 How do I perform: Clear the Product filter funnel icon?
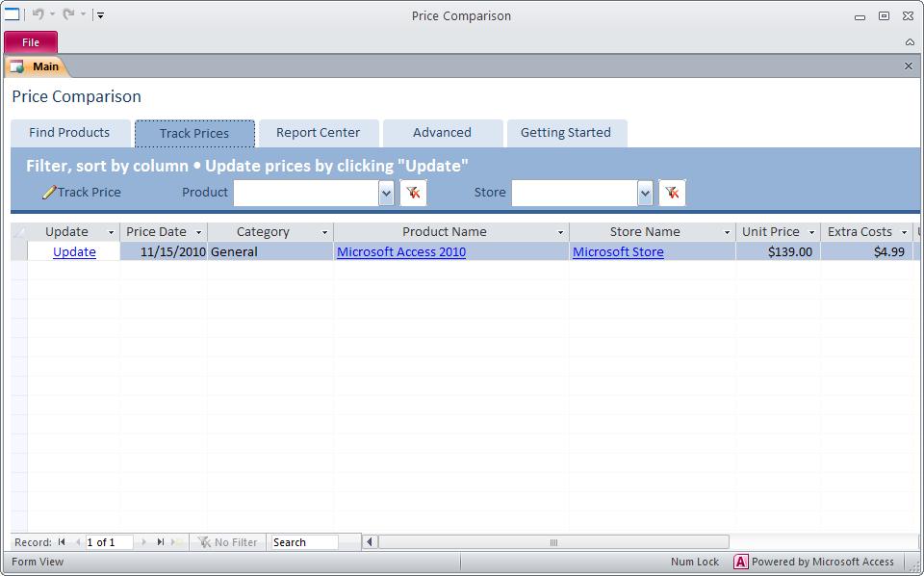pyautogui.click(x=413, y=193)
